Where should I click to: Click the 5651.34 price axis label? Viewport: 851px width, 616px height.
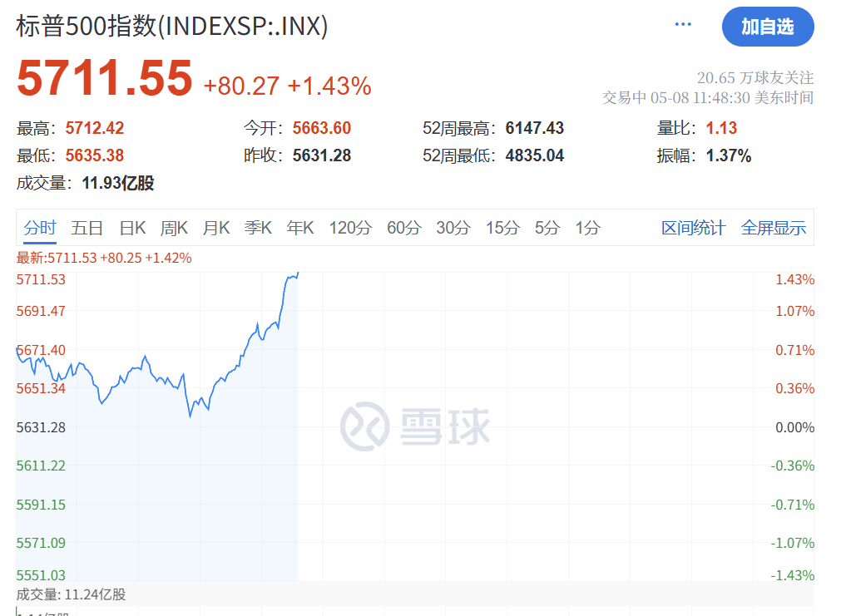(41, 389)
